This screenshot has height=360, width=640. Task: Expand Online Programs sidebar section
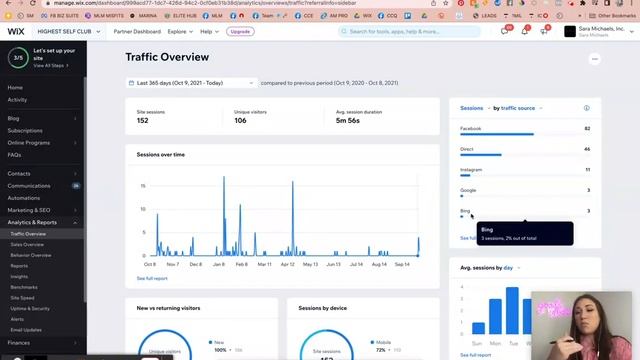(75, 143)
